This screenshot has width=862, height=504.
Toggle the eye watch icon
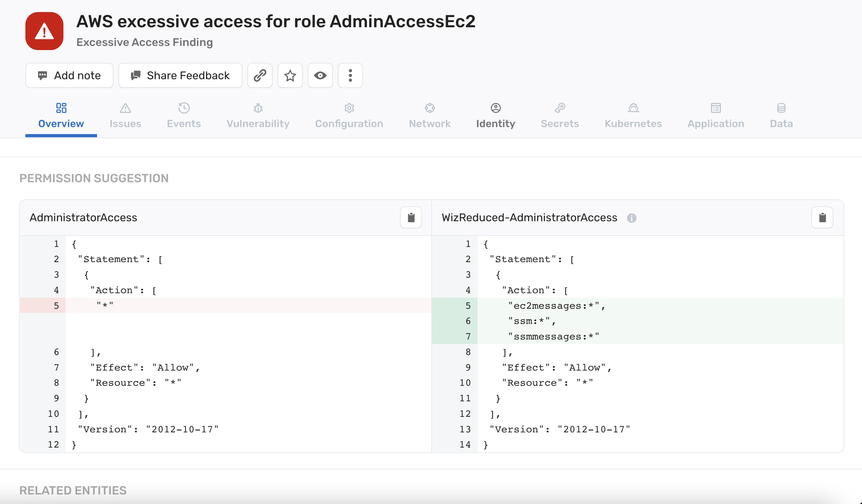click(320, 75)
